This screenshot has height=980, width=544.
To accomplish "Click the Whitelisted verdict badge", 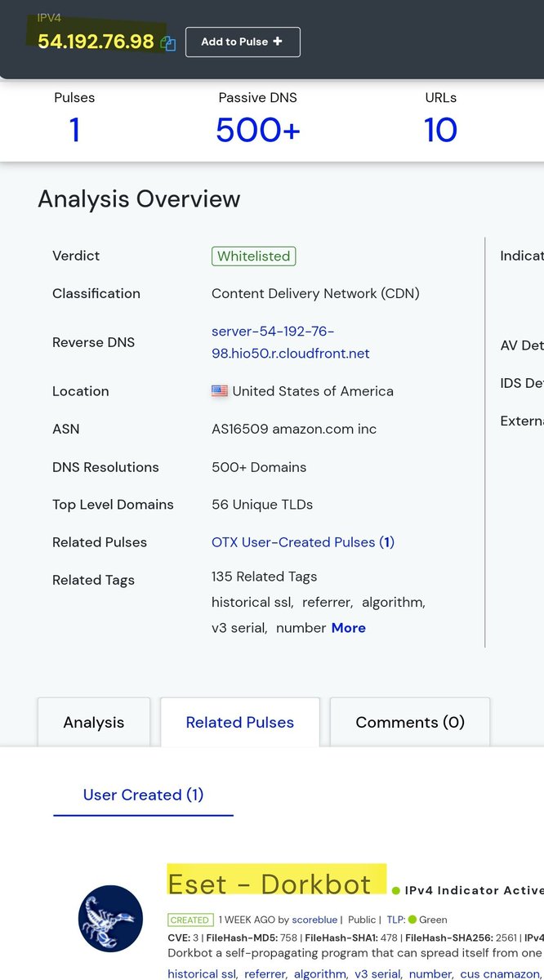I will click(x=253, y=256).
